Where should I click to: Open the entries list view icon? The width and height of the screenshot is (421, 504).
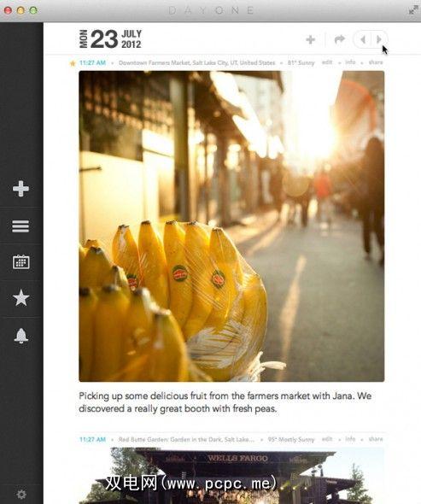tap(20, 226)
